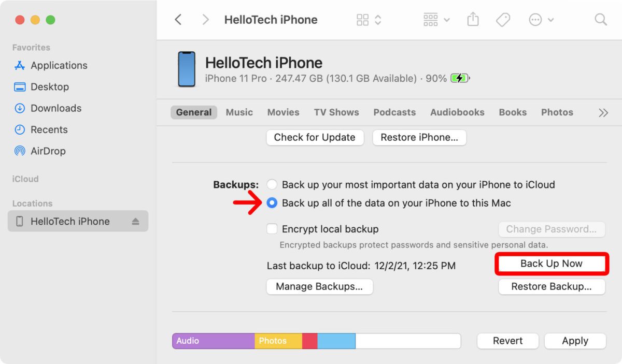Image resolution: width=622 pixels, height=364 pixels.
Task: Switch to the Podcasts tab
Action: (x=394, y=112)
